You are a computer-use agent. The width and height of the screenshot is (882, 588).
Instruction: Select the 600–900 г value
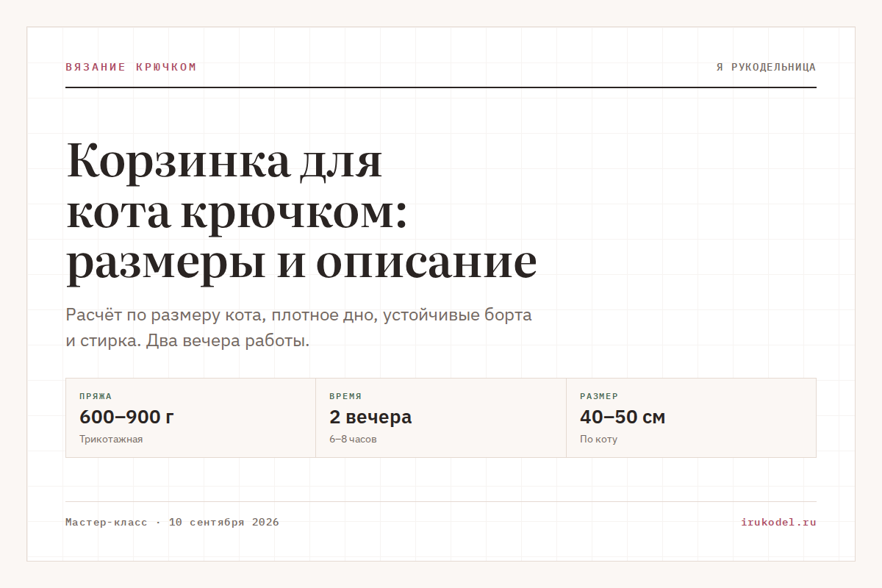126,417
